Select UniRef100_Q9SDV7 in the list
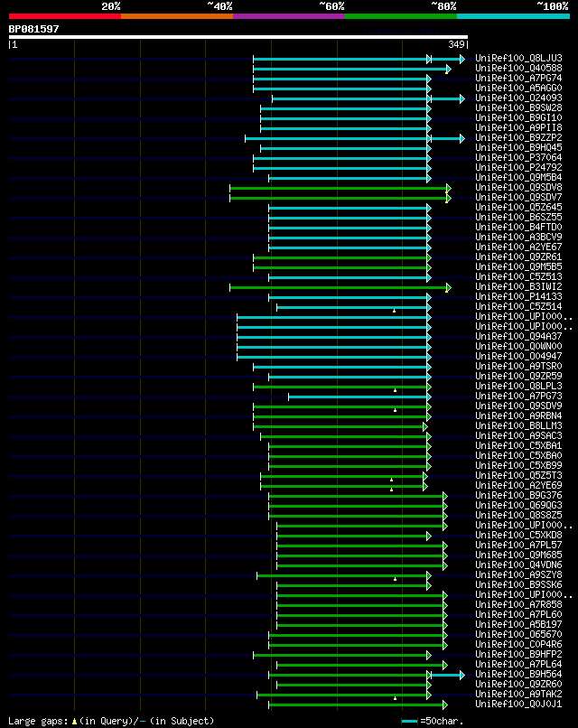The image size is (578, 728). click(x=518, y=197)
